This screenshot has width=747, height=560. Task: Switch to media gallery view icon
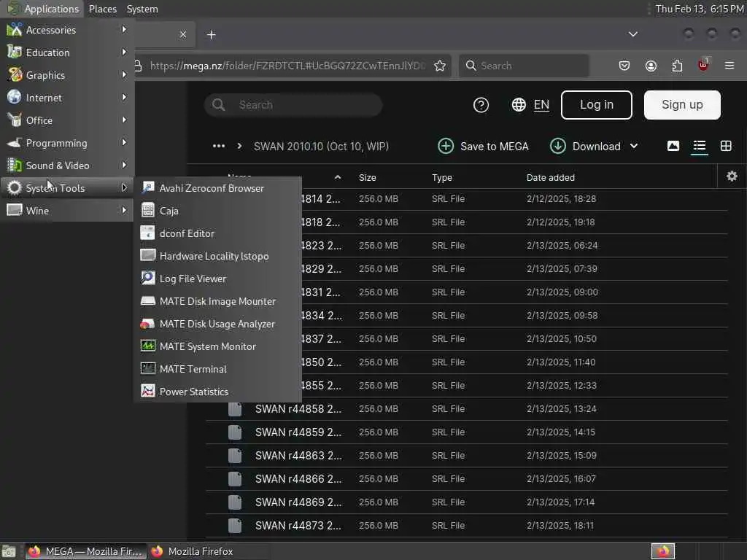coord(673,146)
